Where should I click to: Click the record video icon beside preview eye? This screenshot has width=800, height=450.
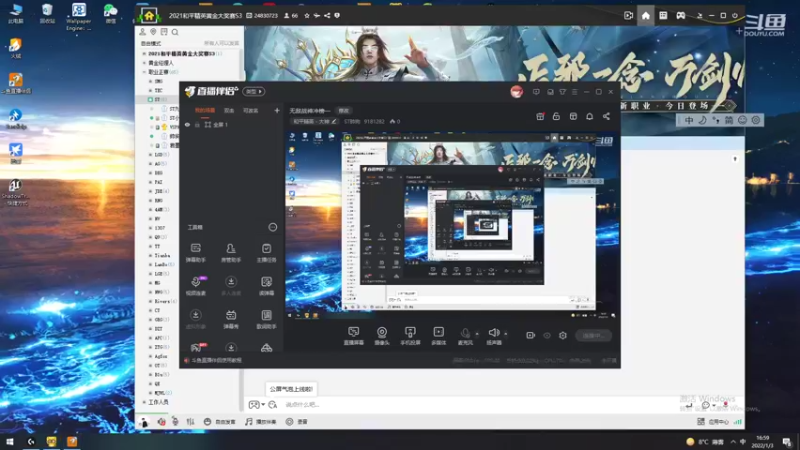pyautogui.click(x=531, y=335)
